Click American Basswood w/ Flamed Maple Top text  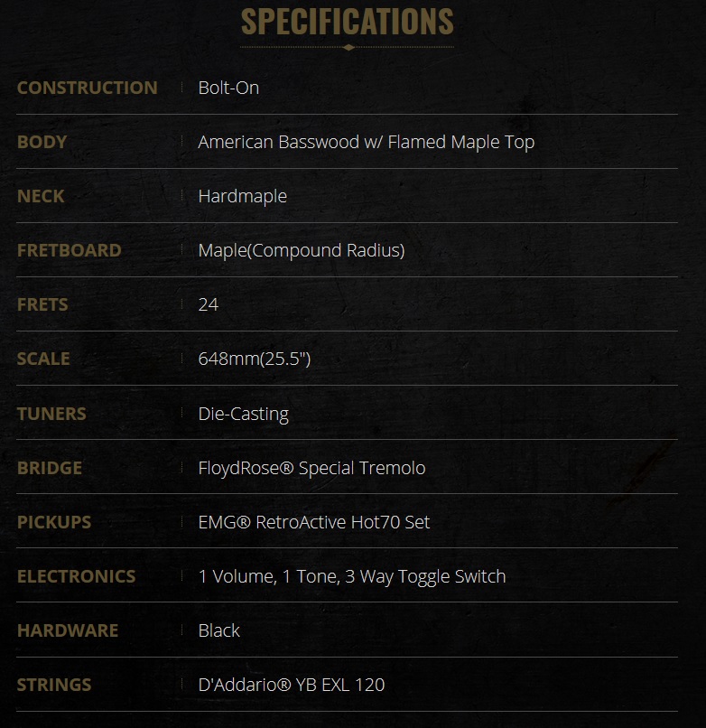point(366,142)
